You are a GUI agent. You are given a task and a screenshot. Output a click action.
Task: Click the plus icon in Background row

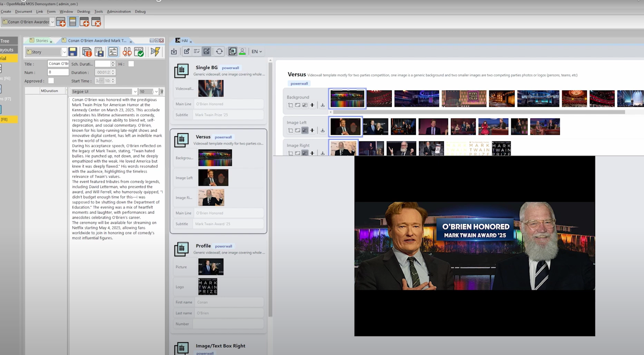coord(312,105)
